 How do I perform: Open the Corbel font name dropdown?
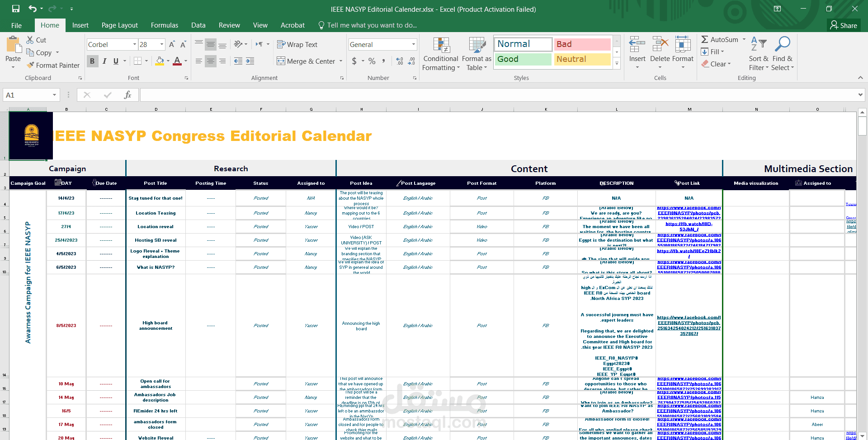[135, 44]
